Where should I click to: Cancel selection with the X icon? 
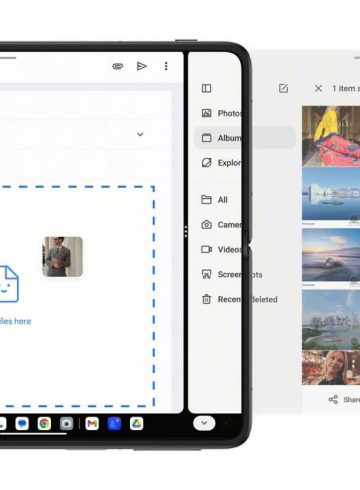[318, 88]
